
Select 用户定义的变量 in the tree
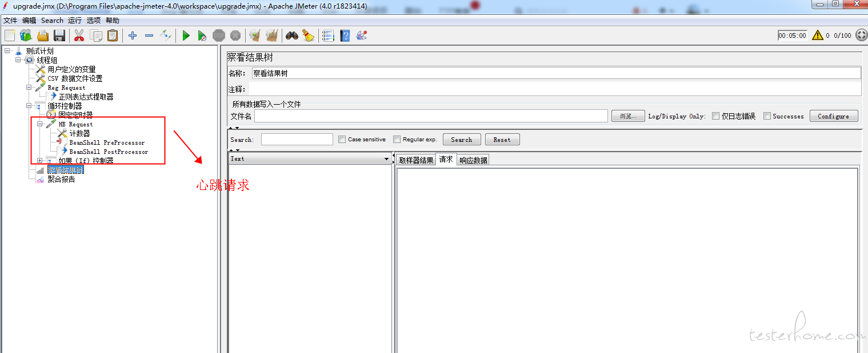pyautogui.click(x=71, y=69)
